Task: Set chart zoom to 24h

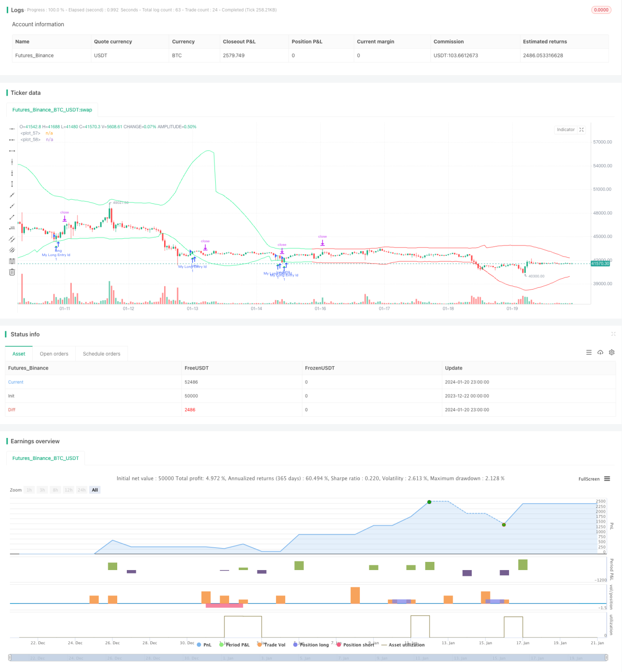Action: coord(82,490)
